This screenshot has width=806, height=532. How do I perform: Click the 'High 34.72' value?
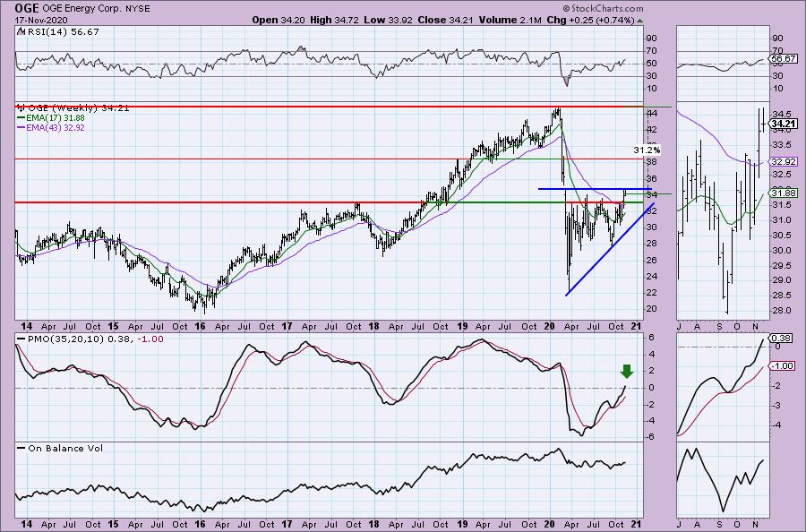click(x=334, y=20)
